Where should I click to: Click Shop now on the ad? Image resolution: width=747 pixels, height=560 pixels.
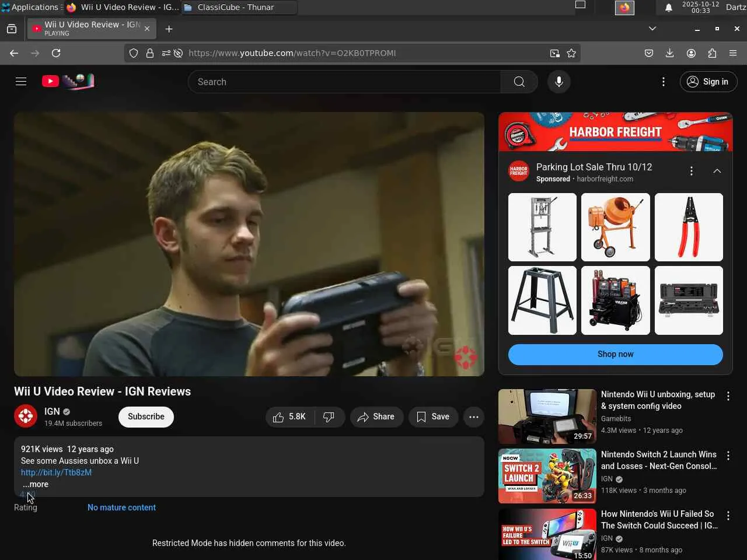615,354
